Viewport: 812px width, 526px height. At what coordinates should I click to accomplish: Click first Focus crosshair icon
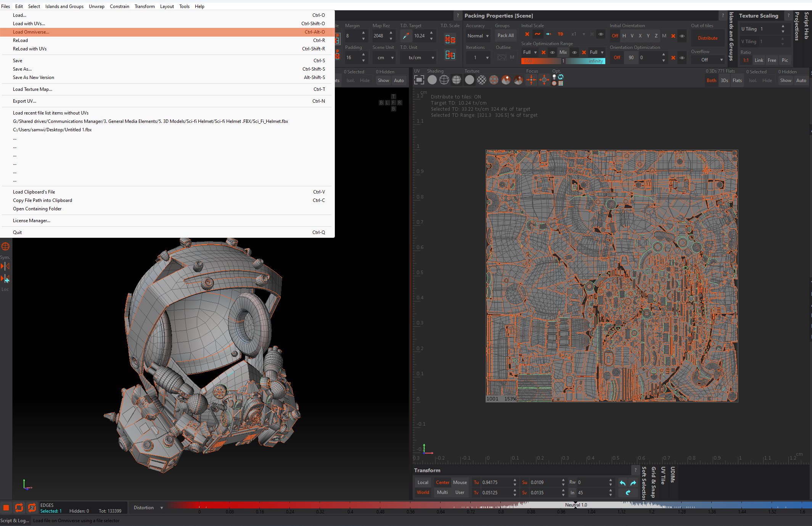[x=531, y=80]
